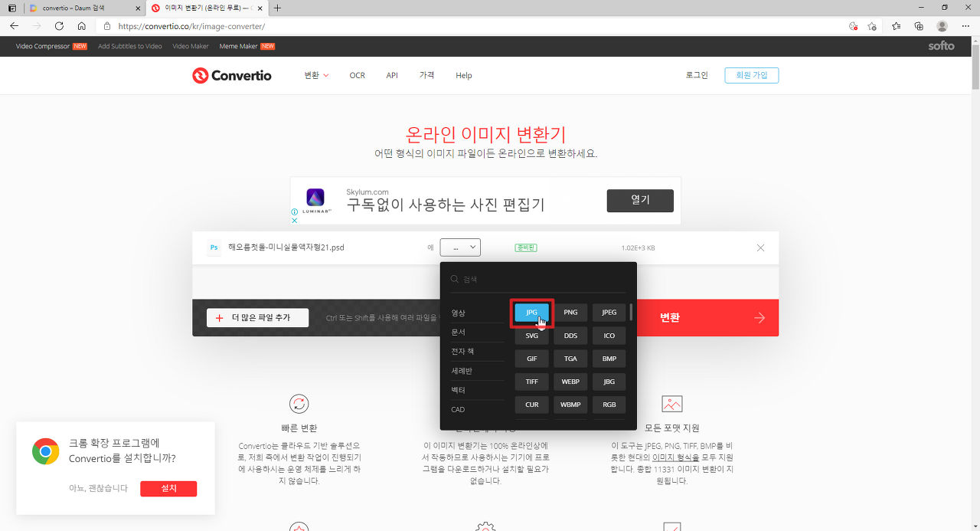Open the 가격 menu item
Viewport: 980px width, 531px height.
click(426, 75)
